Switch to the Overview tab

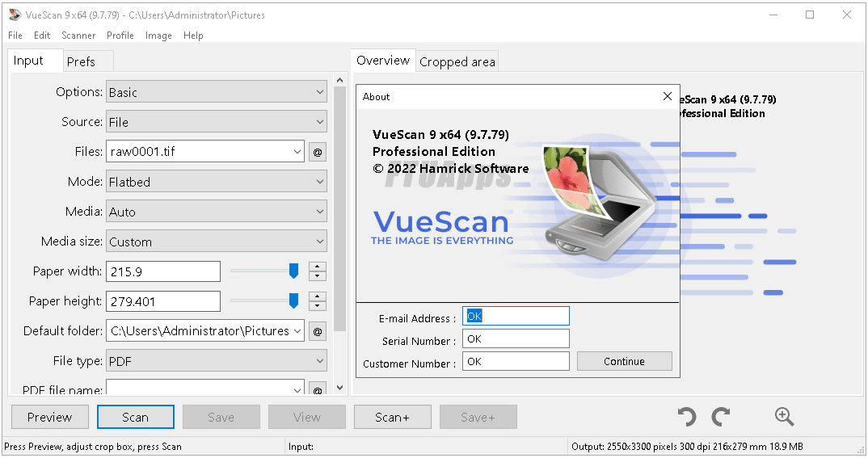(x=383, y=61)
